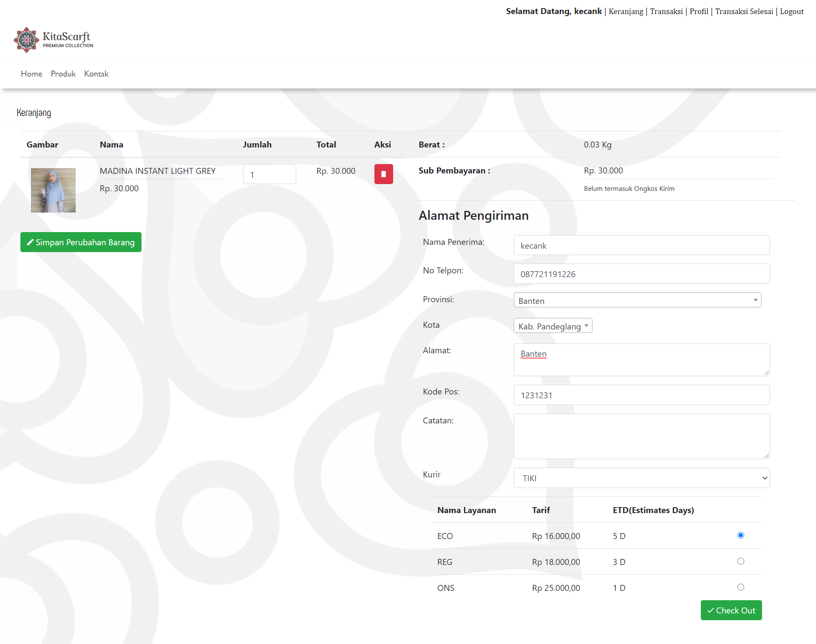Select the ECO service radio button
816x644 pixels.
(741, 535)
